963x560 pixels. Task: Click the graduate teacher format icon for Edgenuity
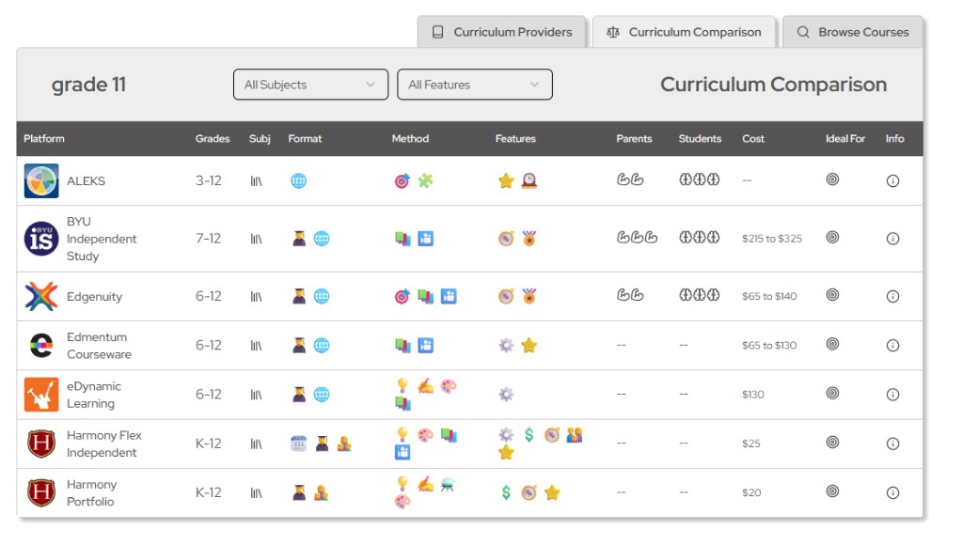pos(299,296)
